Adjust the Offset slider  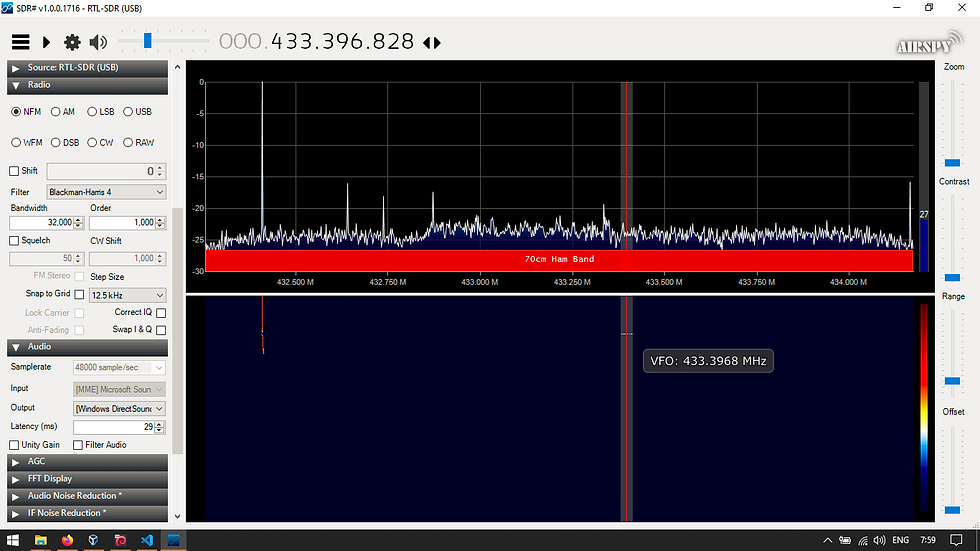[952, 510]
